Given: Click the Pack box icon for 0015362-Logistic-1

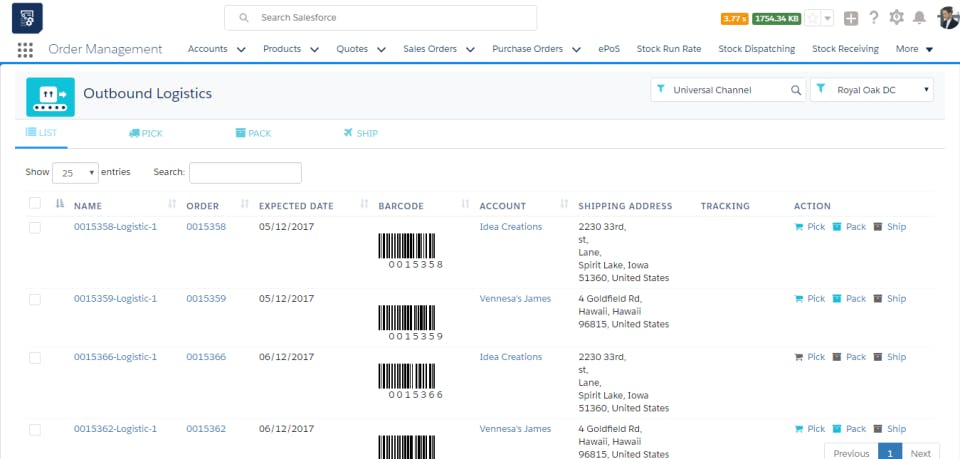Looking at the screenshot, I should coord(837,430).
